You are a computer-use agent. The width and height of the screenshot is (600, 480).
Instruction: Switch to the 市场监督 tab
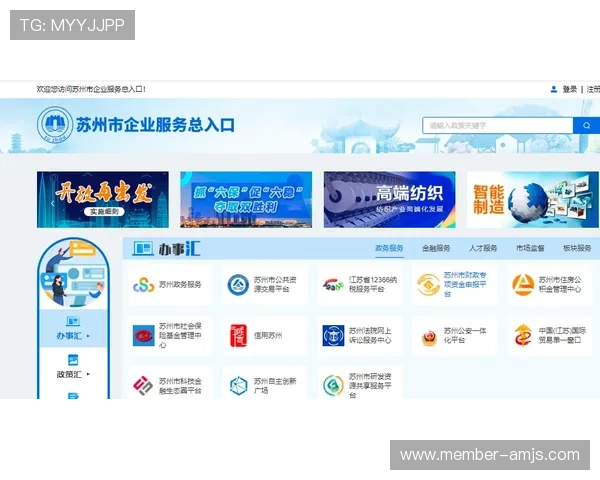[530, 248]
